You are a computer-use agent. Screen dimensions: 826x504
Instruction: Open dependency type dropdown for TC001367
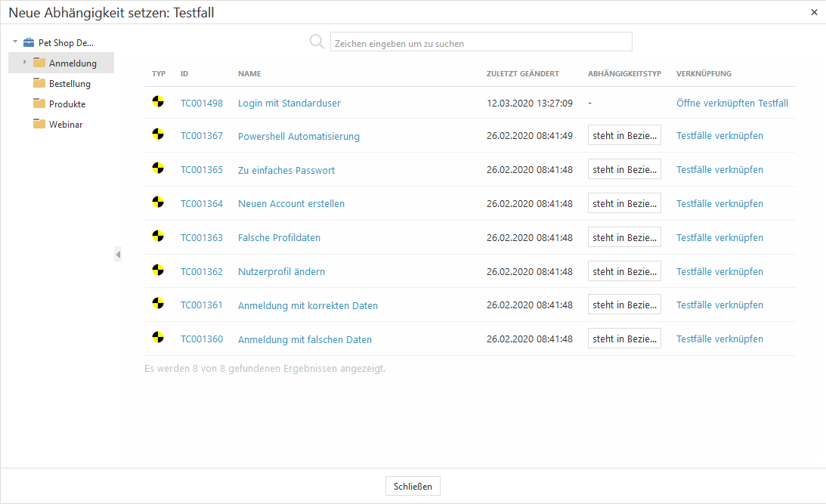(624, 136)
